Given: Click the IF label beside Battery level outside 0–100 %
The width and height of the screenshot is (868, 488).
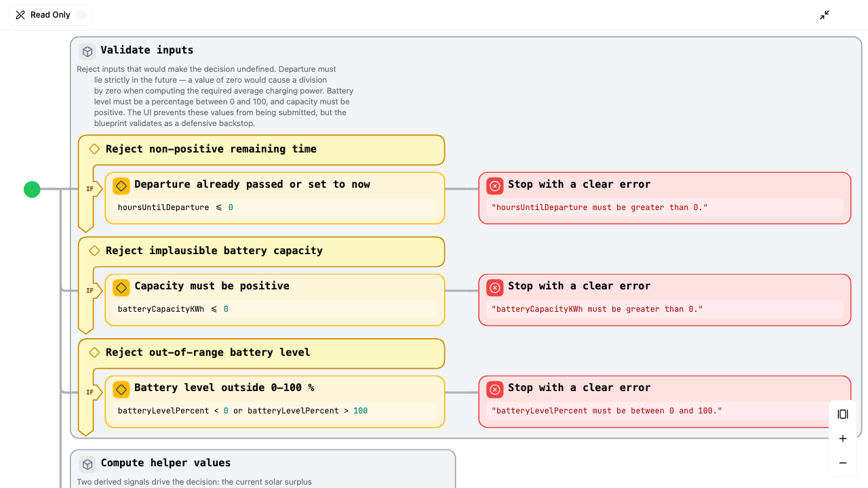Looking at the screenshot, I should (x=90, y=392).
